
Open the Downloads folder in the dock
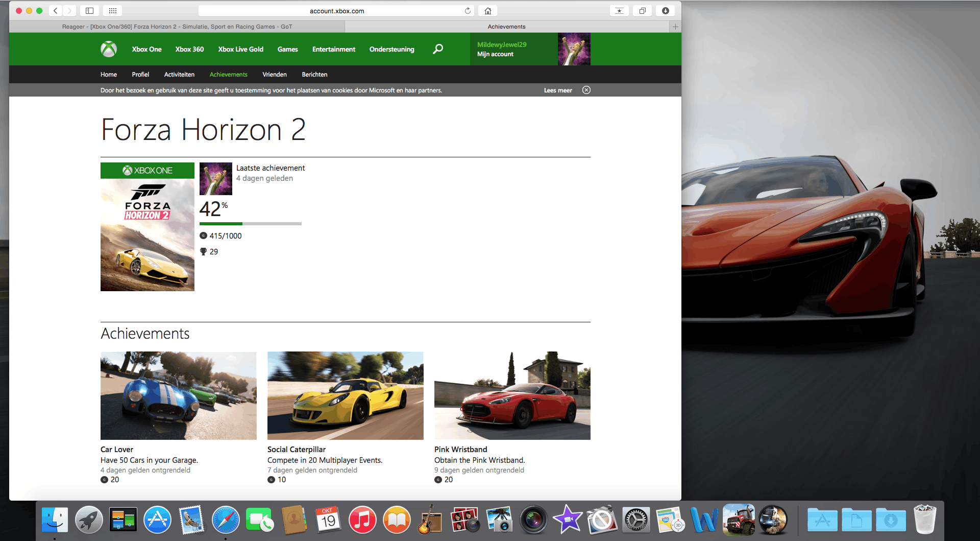click(x=891, y=520)
